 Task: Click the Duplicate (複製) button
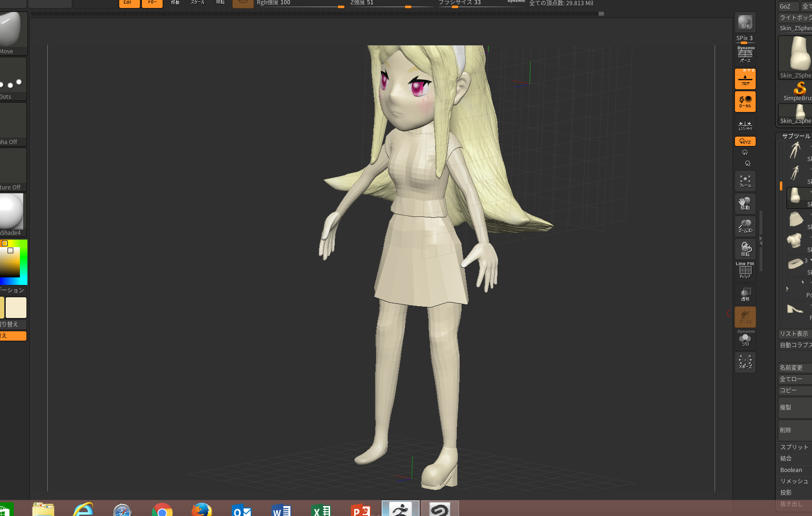point(795,407)
